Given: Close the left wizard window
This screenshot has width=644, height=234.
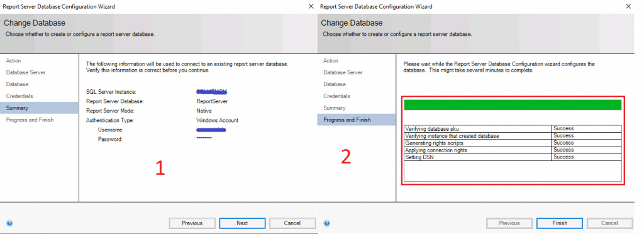Looking at the screenshot, I should (x=311, y=6).
